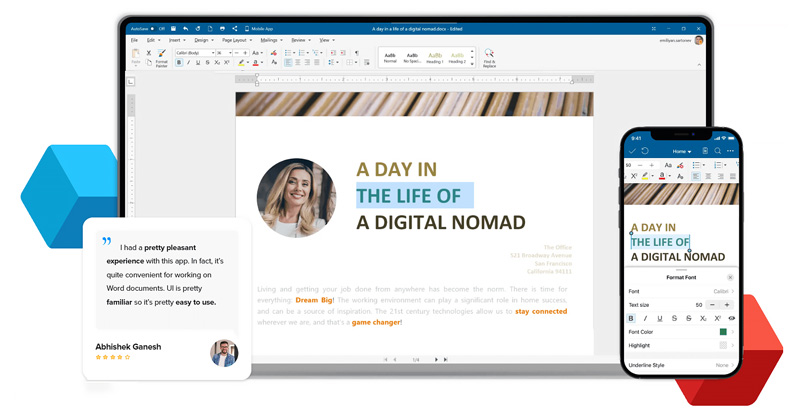Open Underline Style setting on phone
800x414 pixels.
[x=682, y=365]
